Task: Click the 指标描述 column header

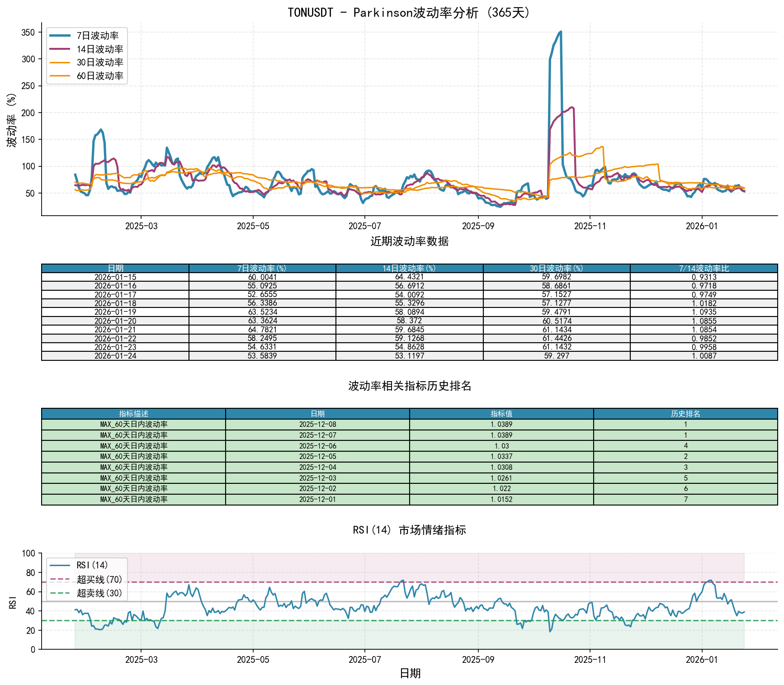Action: pyautogui.click(x=133, y=414)
